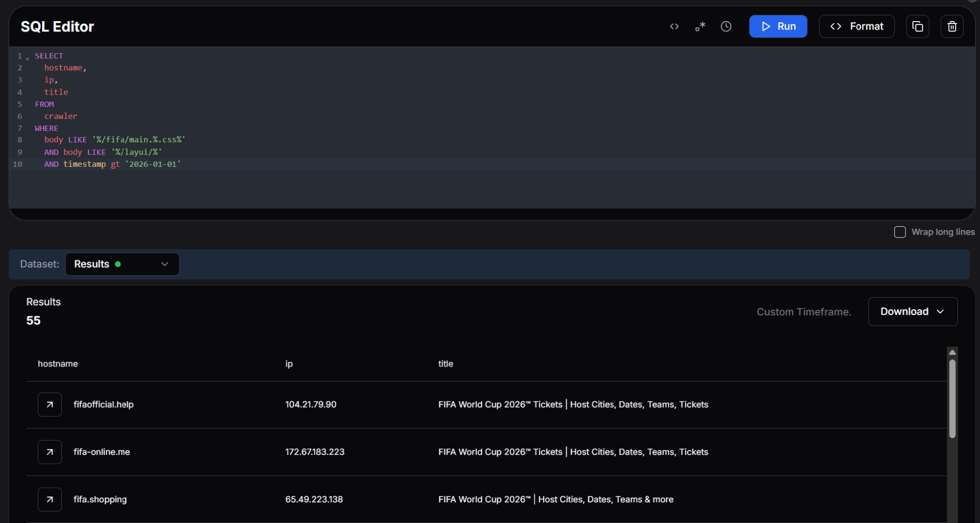
Task: Open the Dataset Results dropdown
Action: coord(122,264)
